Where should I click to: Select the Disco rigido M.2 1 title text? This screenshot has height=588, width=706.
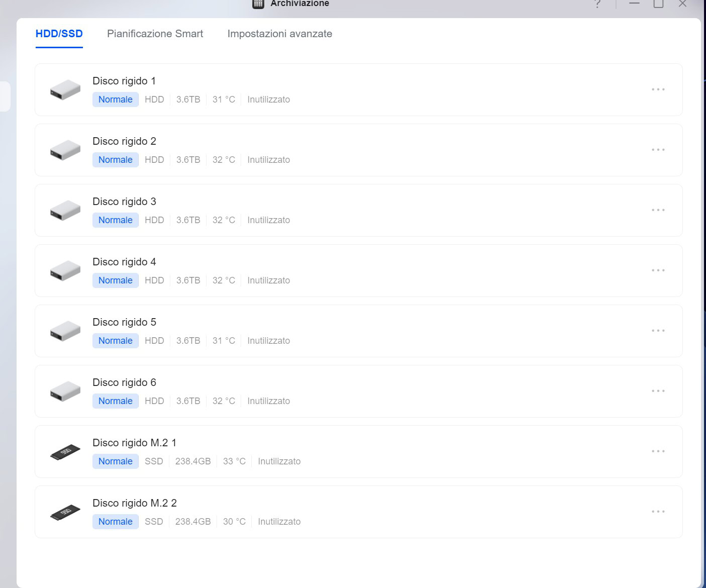[134, 443]
